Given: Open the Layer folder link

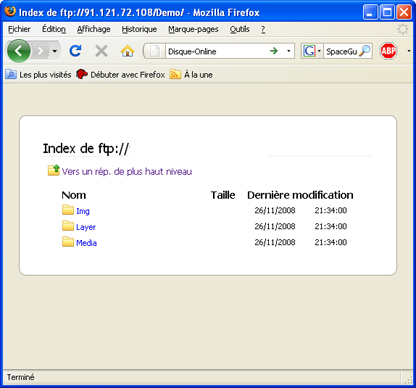Looking at the screenshot, I should point(86,227).
